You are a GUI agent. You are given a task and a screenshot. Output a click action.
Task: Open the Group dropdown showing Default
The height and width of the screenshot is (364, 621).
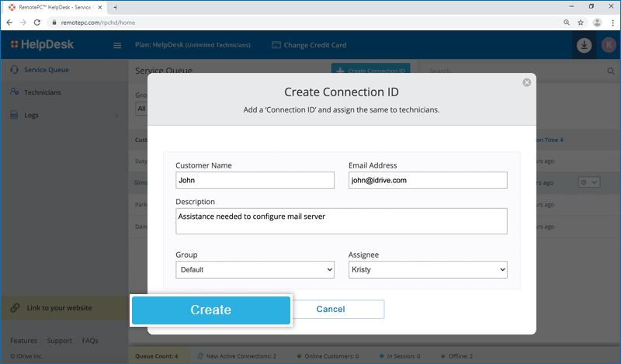coord(255,270)
